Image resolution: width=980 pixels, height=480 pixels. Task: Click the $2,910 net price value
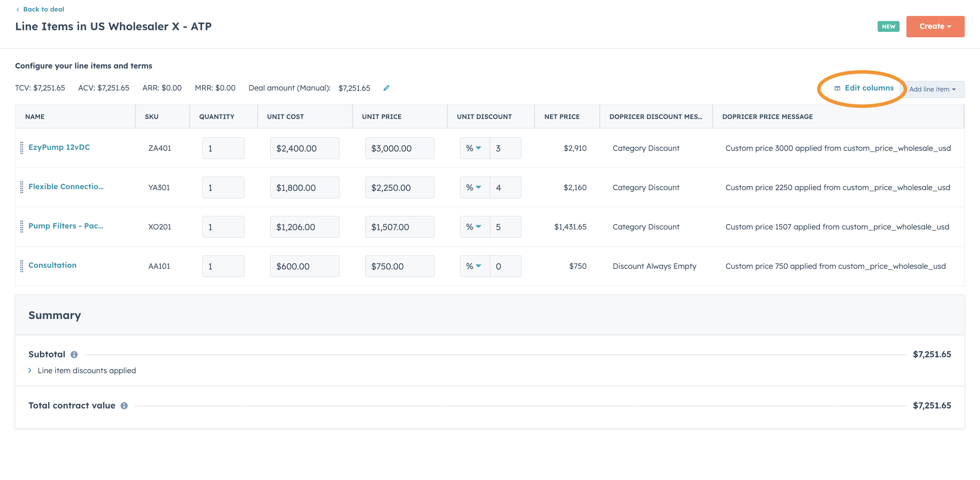click(575, 148)
